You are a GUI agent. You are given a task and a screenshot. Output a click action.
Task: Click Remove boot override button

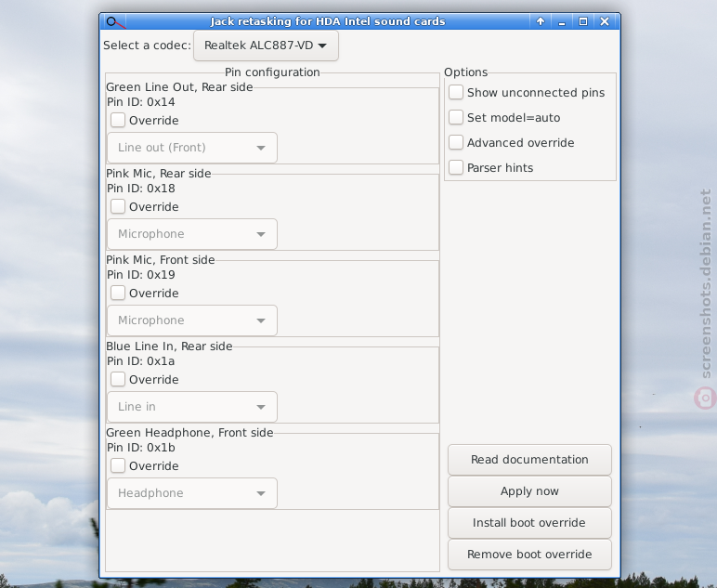pyautogui.click(x=529, y=555)
